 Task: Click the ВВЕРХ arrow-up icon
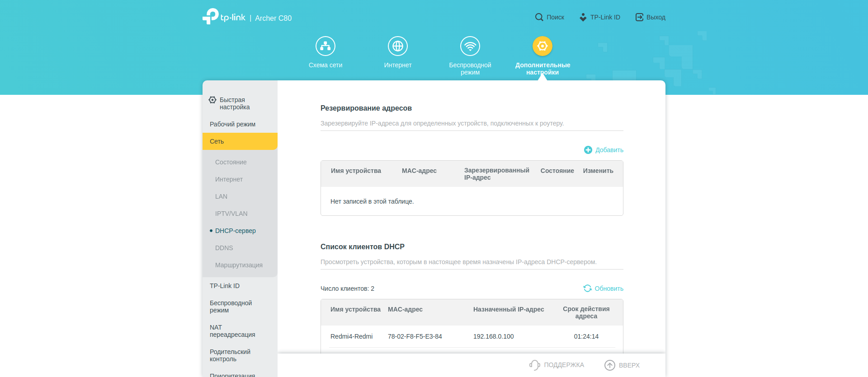pyautogui.click(x=610, y=365)
